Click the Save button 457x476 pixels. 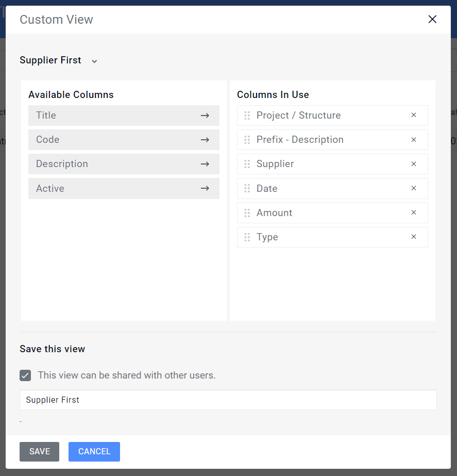point(39,452)
